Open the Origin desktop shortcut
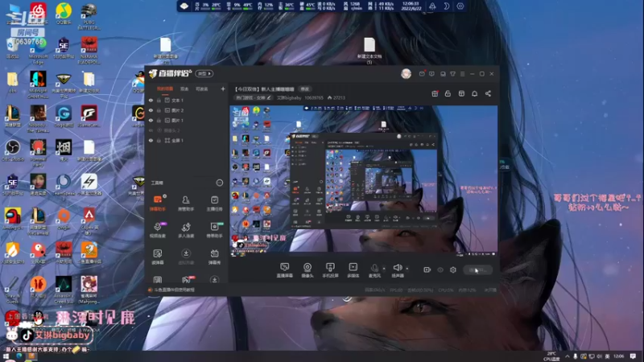Viewport: 644px width, 362px height. (x=64, y=219)
